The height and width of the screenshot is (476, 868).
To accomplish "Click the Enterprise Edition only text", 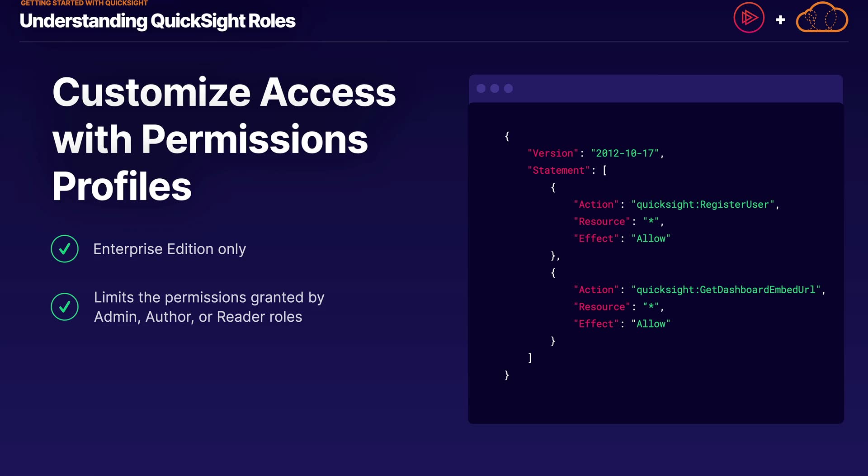I will tap(170, 249).
